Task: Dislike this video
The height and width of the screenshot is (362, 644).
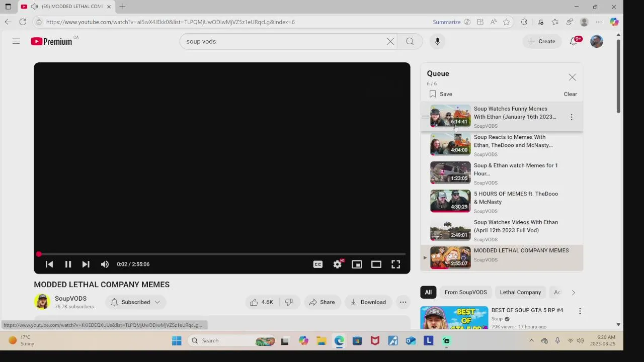Action: click(x=289, y=302)
